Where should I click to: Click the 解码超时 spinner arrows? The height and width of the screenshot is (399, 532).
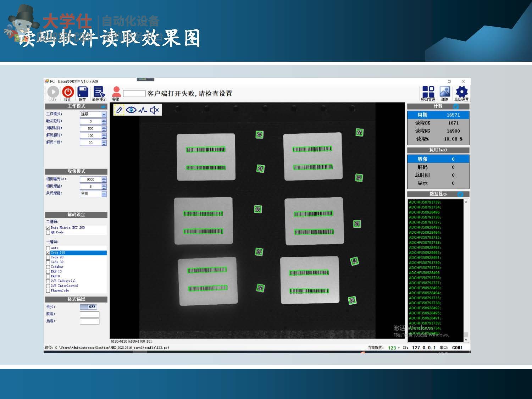[104, 135]
